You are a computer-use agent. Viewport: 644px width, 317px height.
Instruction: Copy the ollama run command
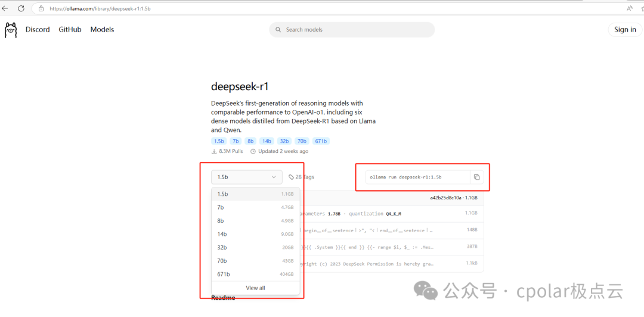[x=477, y=177]
